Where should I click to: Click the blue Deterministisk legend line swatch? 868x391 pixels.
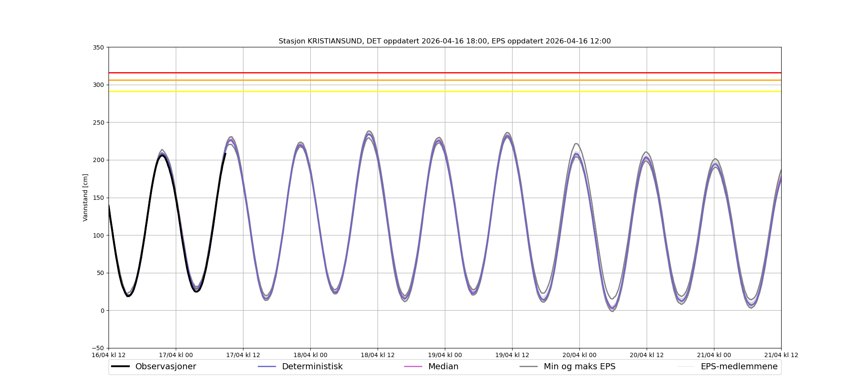click(x=267, y=367)
